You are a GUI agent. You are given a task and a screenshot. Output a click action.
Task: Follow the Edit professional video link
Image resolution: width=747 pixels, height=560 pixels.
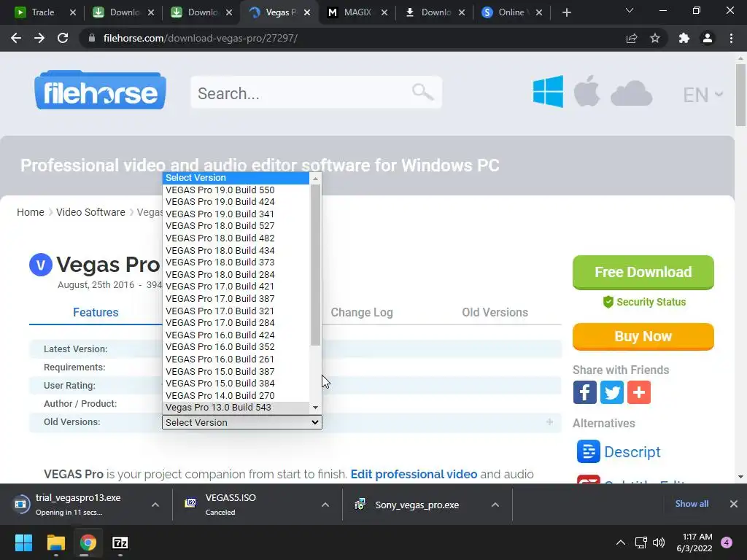tap(414, 474)
